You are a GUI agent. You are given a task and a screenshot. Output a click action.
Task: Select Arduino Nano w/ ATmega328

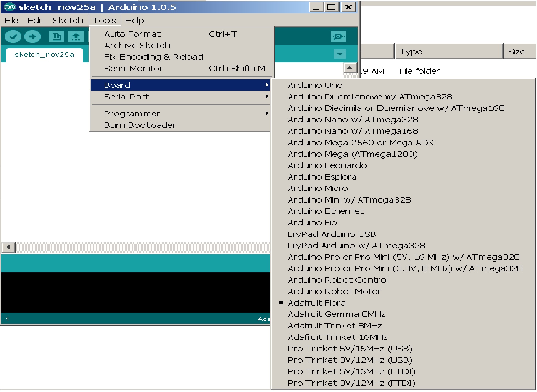click(x=403, y=120)
